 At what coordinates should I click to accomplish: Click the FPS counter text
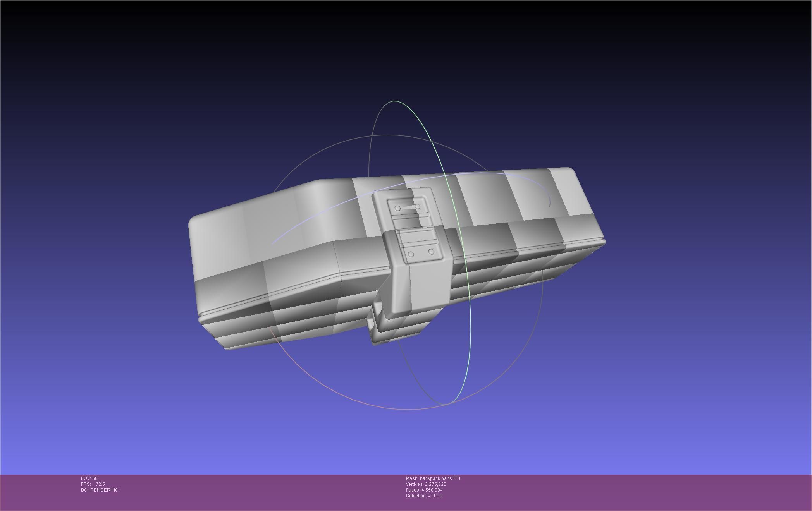93,484
